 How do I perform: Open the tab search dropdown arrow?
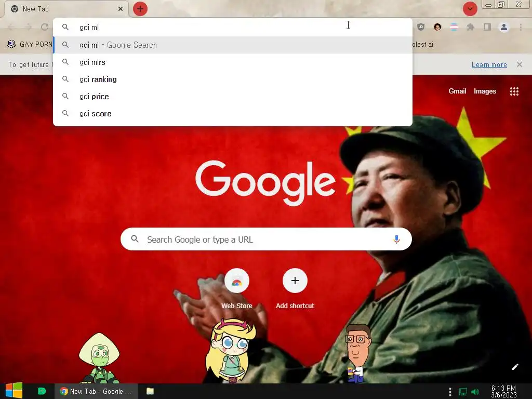470,9
